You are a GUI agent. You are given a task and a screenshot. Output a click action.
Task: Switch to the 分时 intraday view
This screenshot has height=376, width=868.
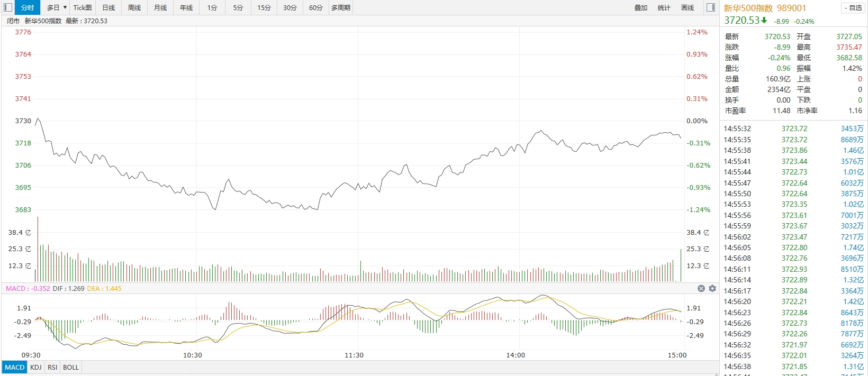[28, 7]
